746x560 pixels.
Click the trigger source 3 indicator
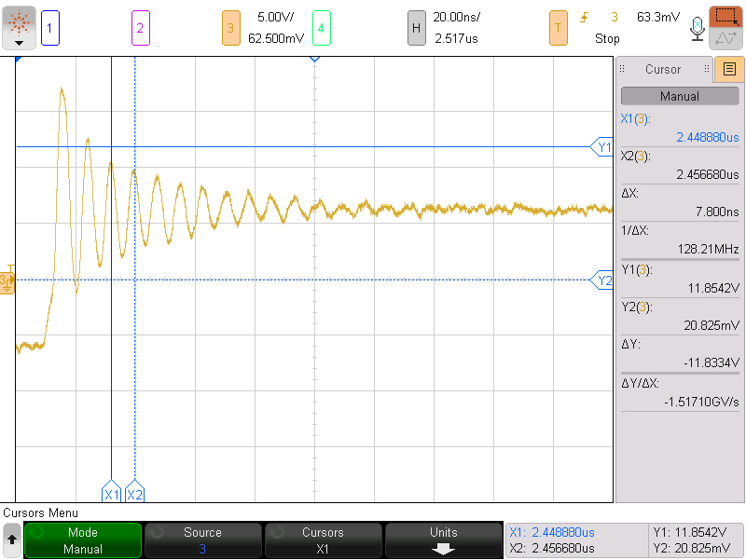615,17
